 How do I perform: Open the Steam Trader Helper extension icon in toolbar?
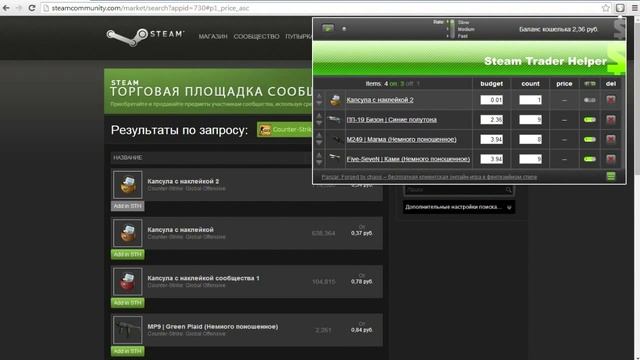point(620,8)
